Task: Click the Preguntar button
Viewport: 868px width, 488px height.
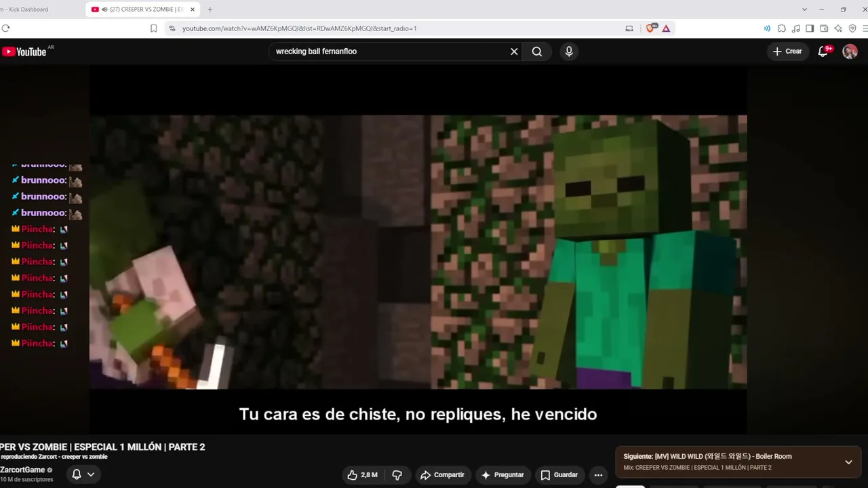Action: click(x=502, y=475)
